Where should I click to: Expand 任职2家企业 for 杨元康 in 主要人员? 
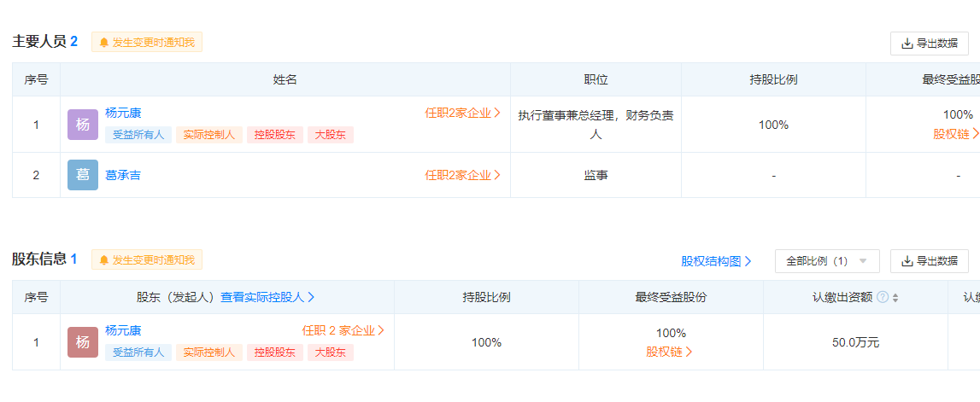(462, 113)
